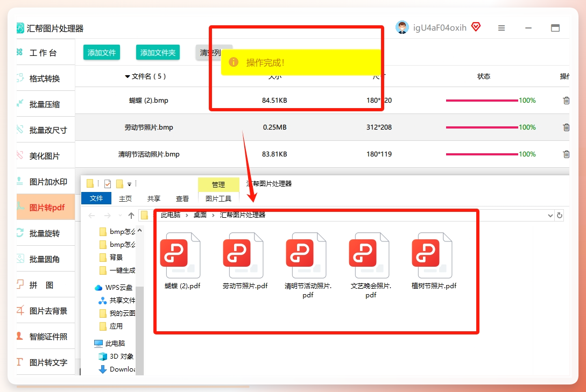The image size is (586, 392).
Task: Switch to the Explorer 共享 tab
Action: click(x=153, y=198)
